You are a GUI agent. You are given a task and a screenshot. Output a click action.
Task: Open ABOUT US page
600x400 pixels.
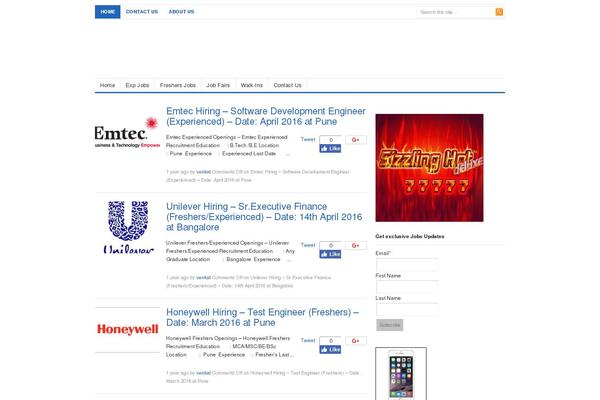(181, 12)
